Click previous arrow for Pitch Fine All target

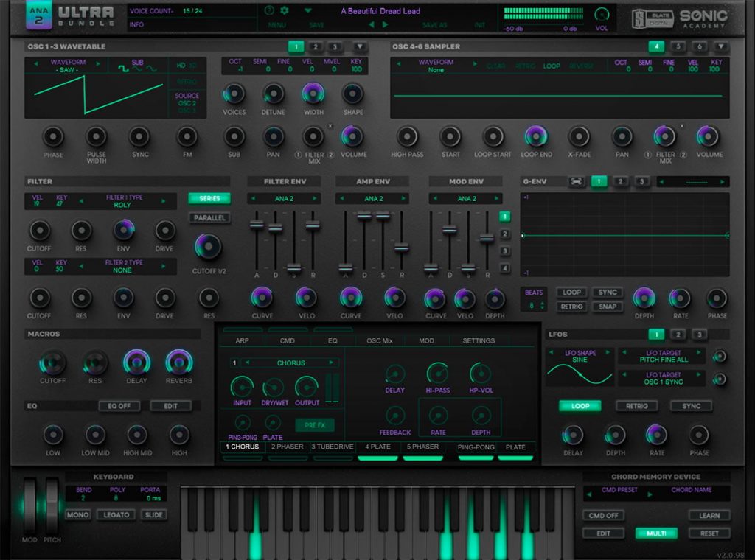(624, 353)
